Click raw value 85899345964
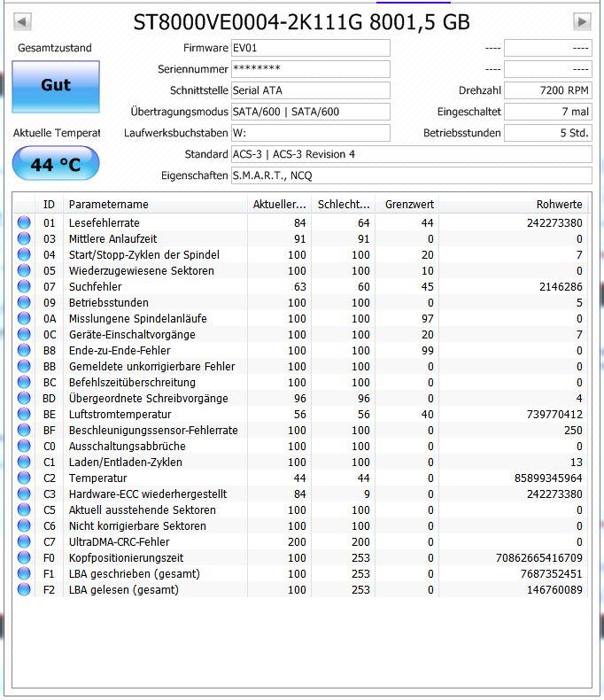This screenshot has width=604, height=700. point(548,478)
